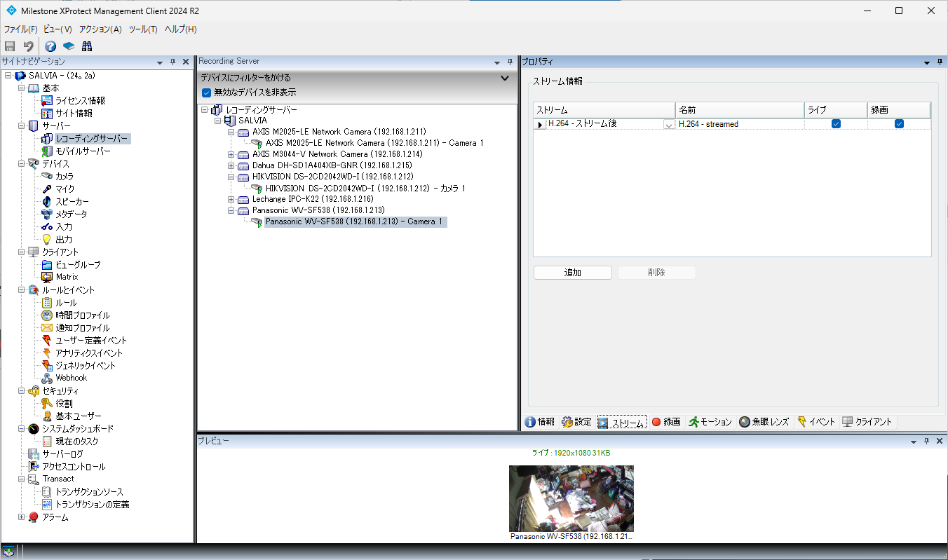This screenshot has width=948, height=560.
Task: Open アクション(A) menu
Action: (x=100, y=29)
